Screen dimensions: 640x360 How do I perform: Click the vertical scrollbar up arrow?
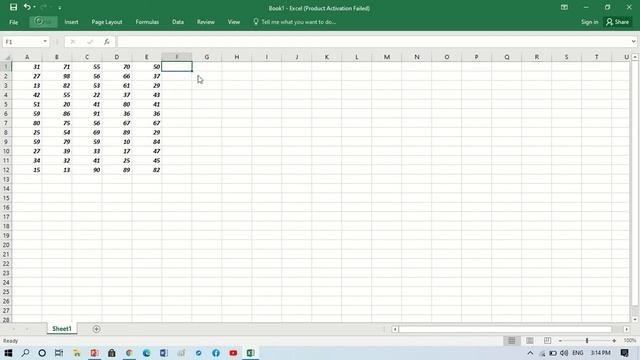pyautogui.click(x=635, y=57)
